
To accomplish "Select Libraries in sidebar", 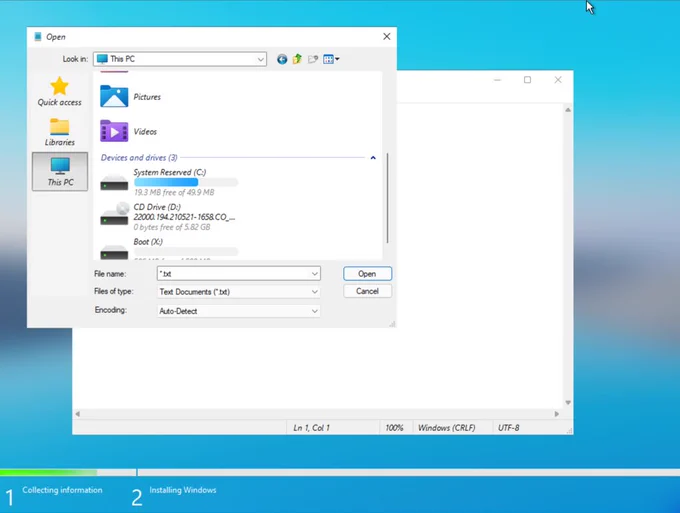I will pyautogui.click(x=59, y=132).
